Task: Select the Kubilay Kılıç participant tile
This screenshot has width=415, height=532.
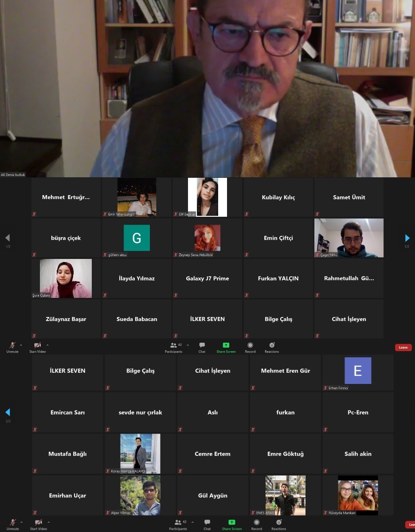Action: click(x=278, y=197)
